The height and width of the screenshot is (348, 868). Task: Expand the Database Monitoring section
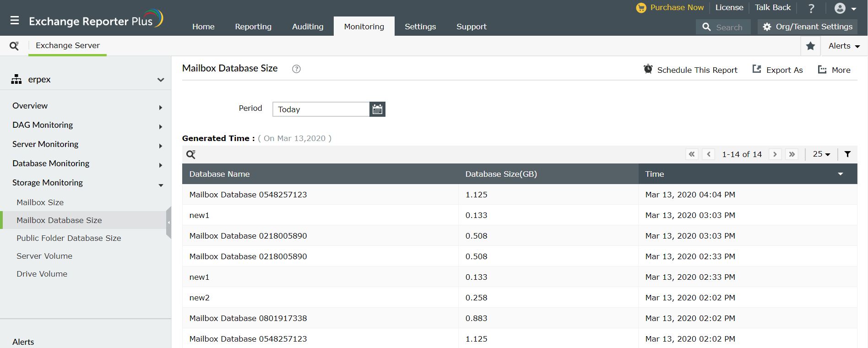[160, 165]
